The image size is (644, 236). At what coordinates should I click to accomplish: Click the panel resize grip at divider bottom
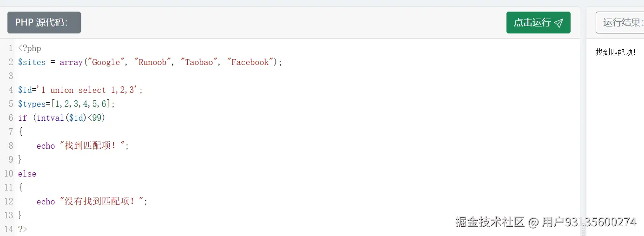[583, 231]
